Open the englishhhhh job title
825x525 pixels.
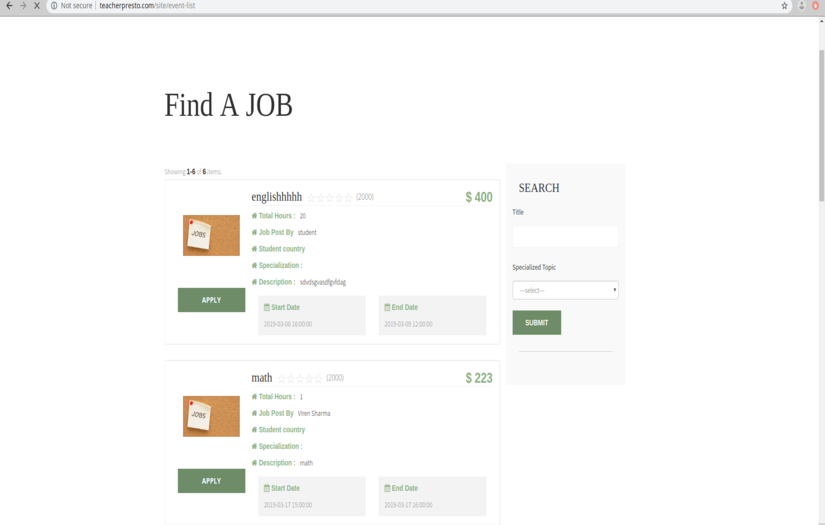(277, 197)
